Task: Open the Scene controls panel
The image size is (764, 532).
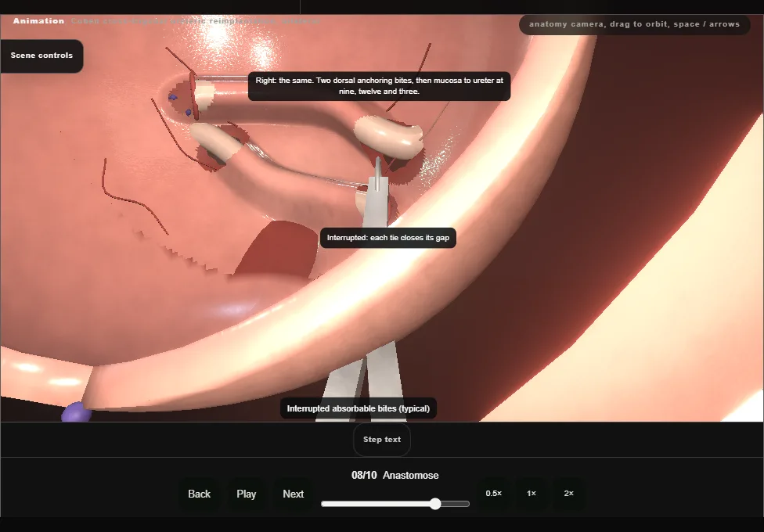Action: click(x=41, y=56)
